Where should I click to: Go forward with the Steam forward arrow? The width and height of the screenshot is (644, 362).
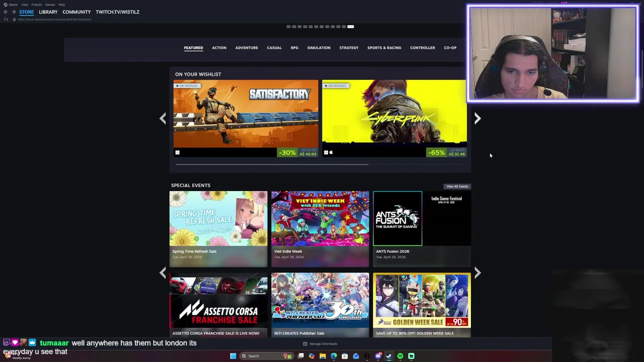click(x=14, y=12)
